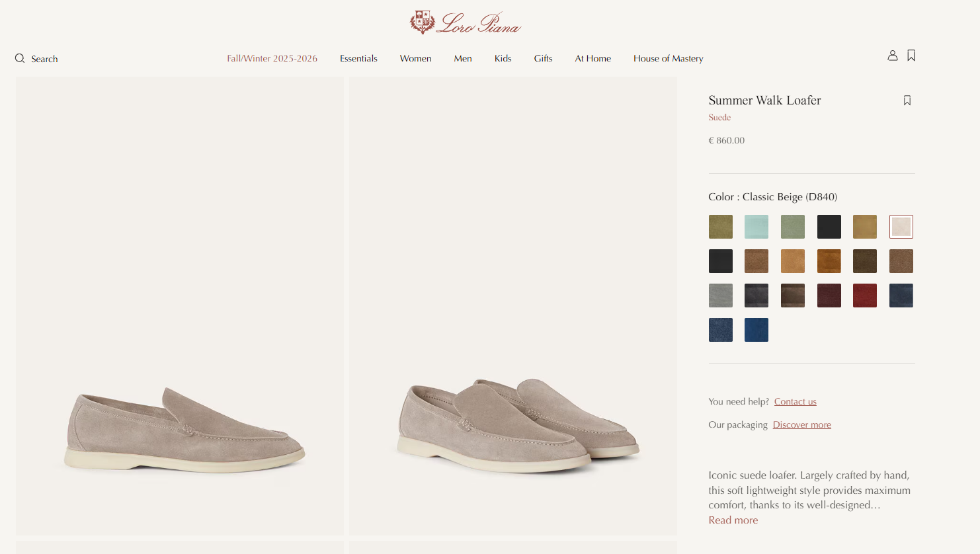Viewport: 980px width, 554px height.
Task: Select the olive green first swatch
Action: (x=721, y=227)
